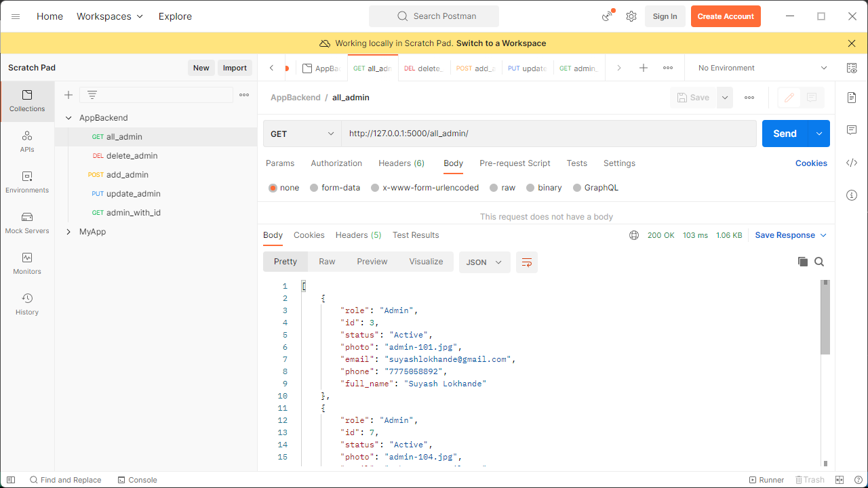Image resolution: width=868 pixels, height=488 pixels.
Task: Open No Environment selector
Action: (763, 68)
